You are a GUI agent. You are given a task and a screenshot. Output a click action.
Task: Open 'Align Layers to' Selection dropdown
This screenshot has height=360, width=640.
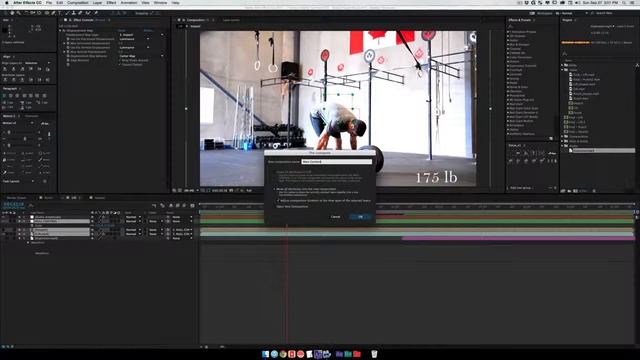click(x=38, y=63)
